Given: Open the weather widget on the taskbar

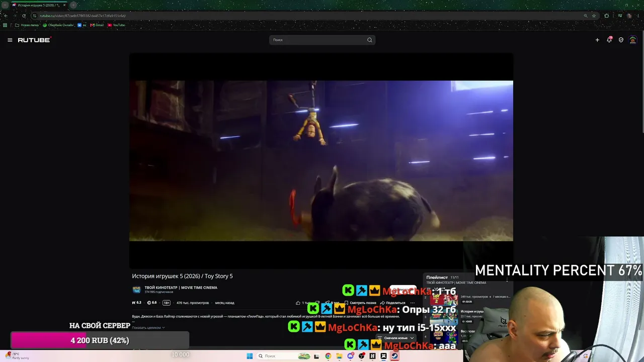Looking at the screenshot, I should pyautogui.click(x=16, y=356).
